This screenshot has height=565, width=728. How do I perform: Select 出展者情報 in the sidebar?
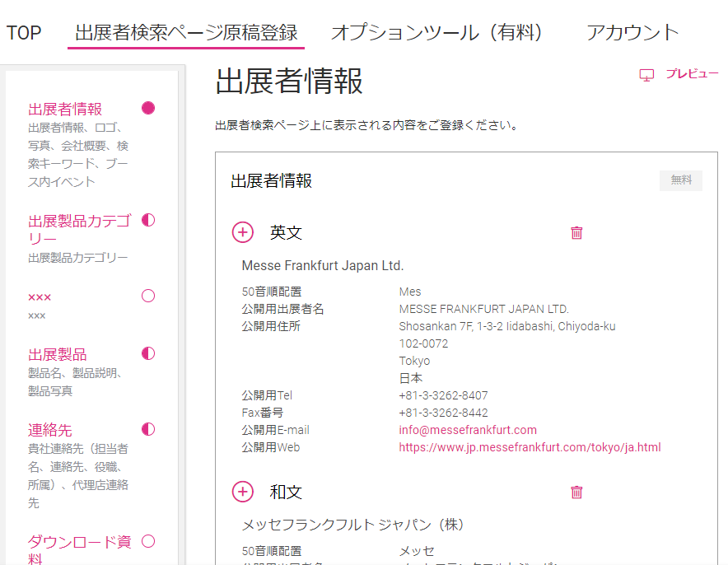[65, 109]
